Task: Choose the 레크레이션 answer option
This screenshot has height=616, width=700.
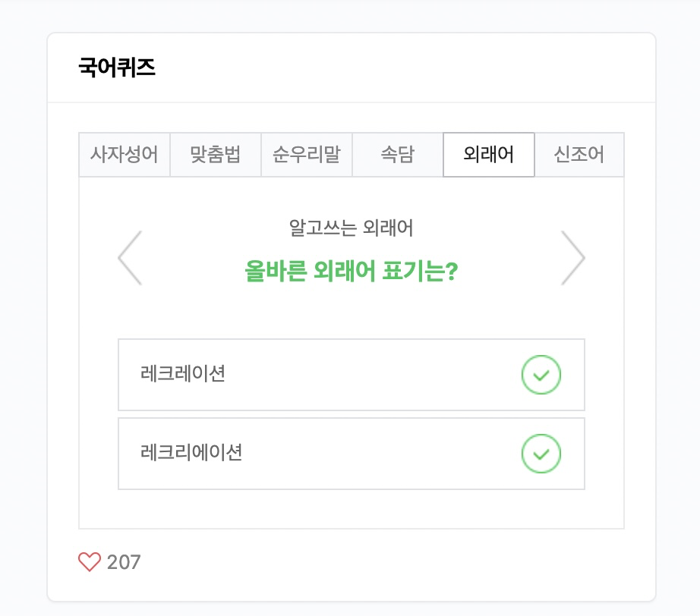Action: pos(352,375)
